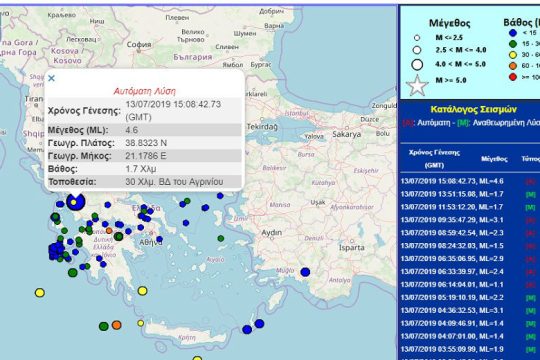Select catalog entry 13/07/2019 08:59:42.54, ML=2.3

[452, 233]
